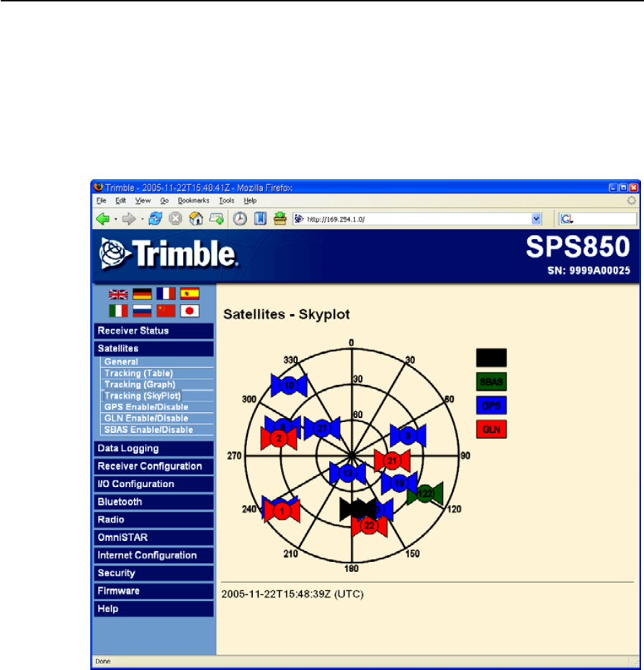Click the browser Back arrow button
The height and width of the screenshot is (670, 644).
click(103, 219)
